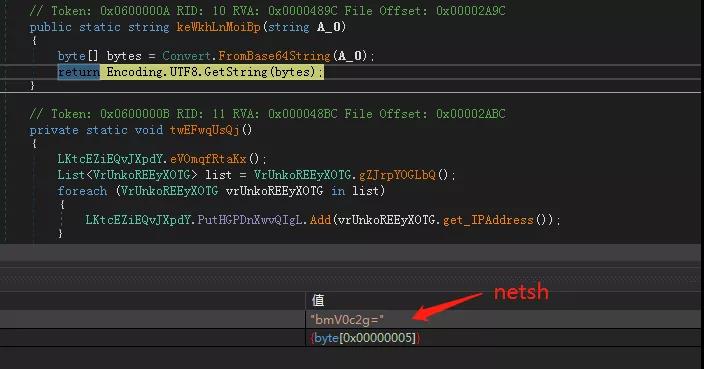Click the Token 0x0600000A comment line

[x=268, y=11]
